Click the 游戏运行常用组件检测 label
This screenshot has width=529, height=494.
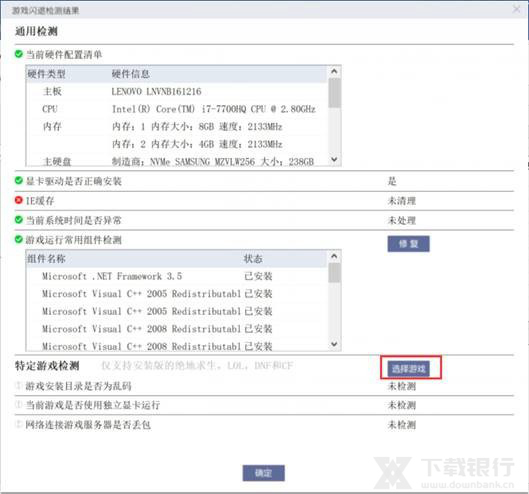(x=74, y=240)
